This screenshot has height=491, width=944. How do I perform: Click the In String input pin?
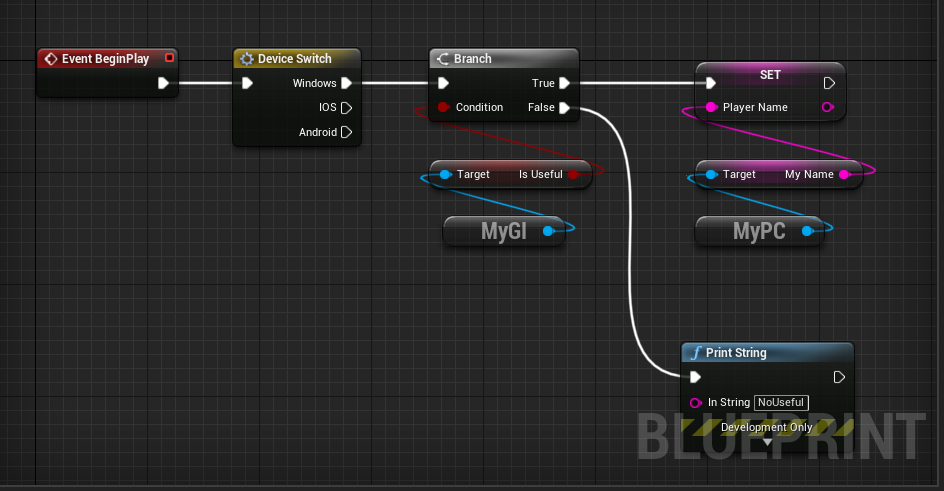(695, 403)
